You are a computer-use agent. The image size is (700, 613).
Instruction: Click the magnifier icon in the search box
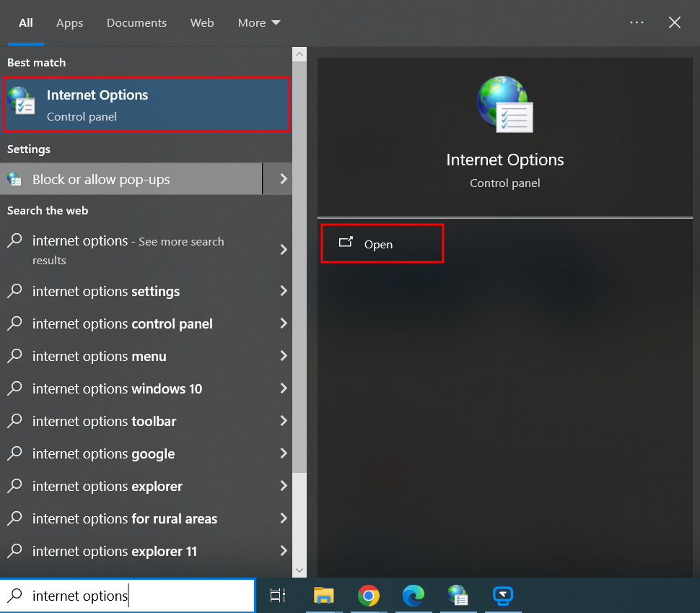(x=14, y=595)
